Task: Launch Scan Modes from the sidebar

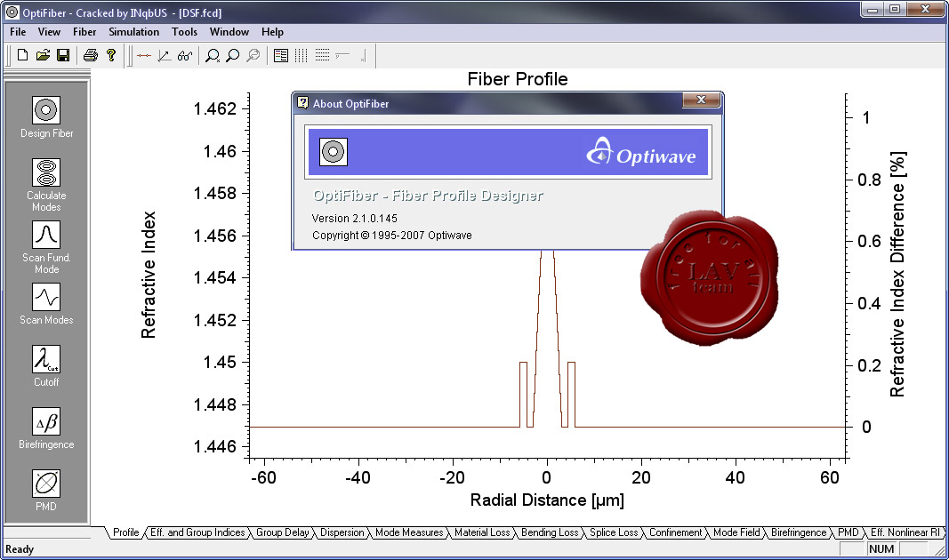Action: [x=46, y=304]
